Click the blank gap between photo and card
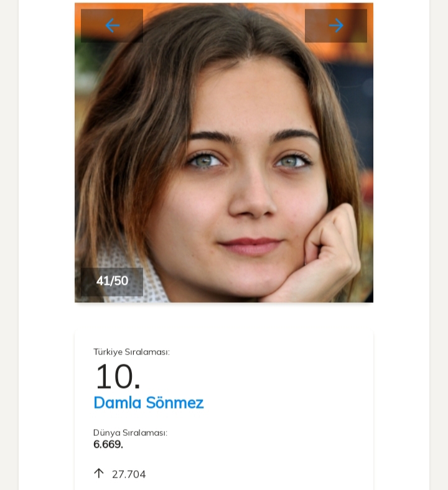448x490 pixels. click(x=224, y=317)
